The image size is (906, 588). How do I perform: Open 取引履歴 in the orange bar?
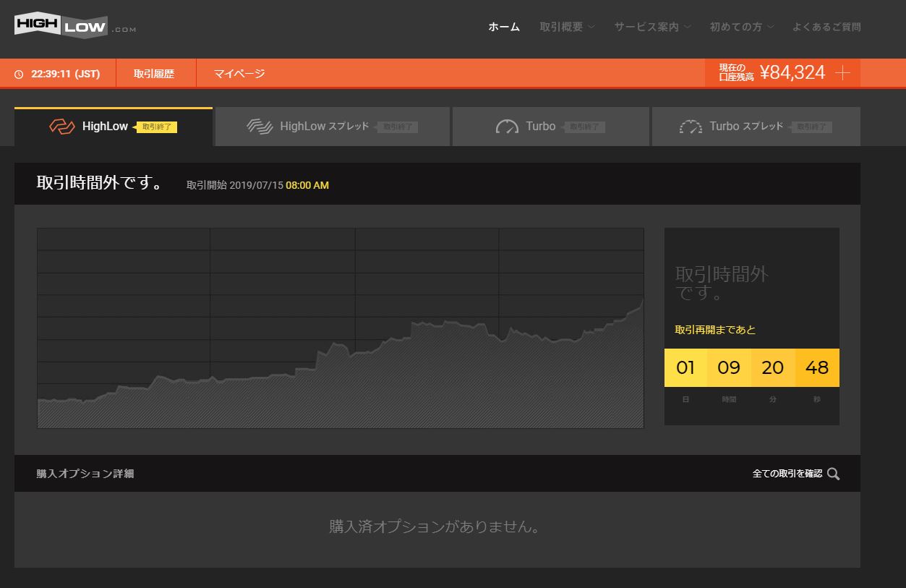click(x=154, y=74)
